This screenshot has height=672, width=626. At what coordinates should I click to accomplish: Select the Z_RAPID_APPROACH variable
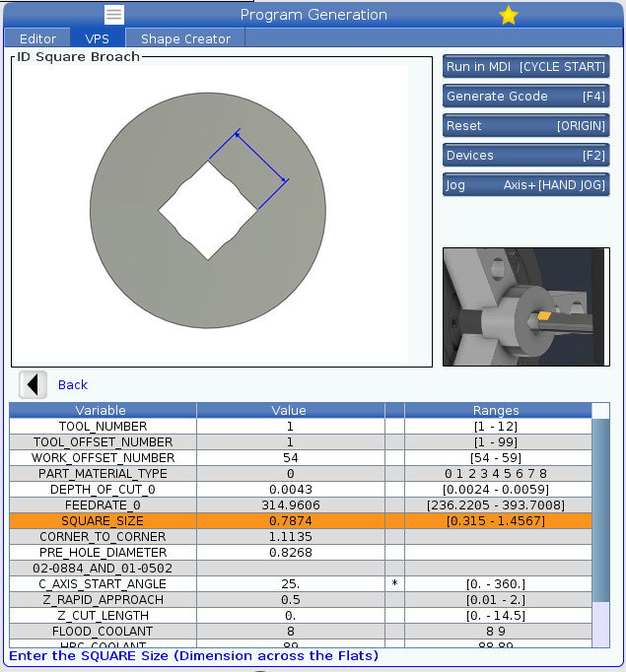click(103, 599)
